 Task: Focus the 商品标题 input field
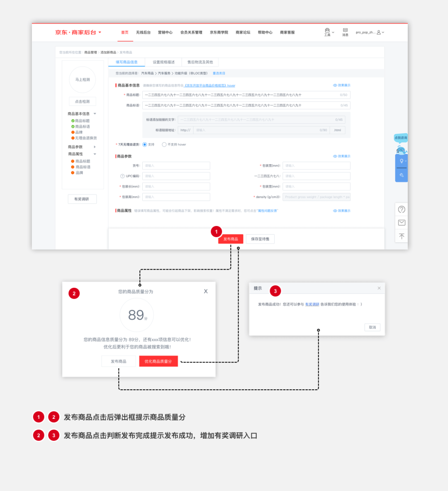pyautogui.click(x=246, y=95)
